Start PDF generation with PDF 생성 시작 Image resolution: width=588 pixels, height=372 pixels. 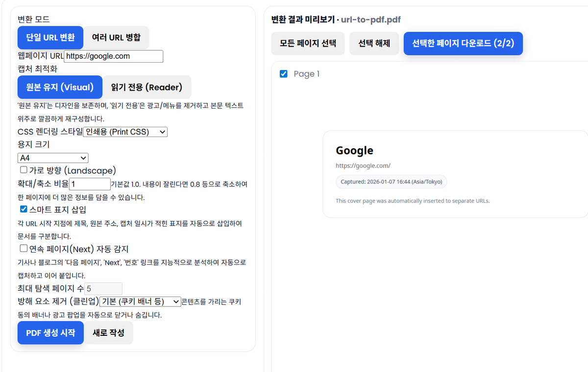[x=50, y=332]
